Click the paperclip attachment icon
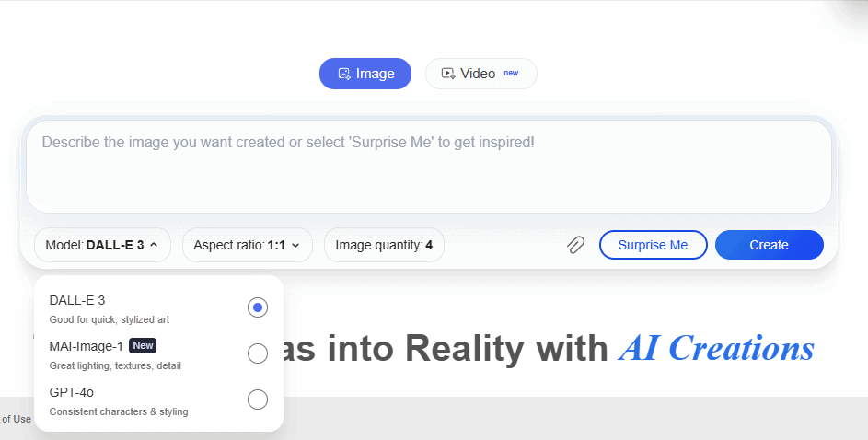The image size is (868, 440). pos(575,245)
